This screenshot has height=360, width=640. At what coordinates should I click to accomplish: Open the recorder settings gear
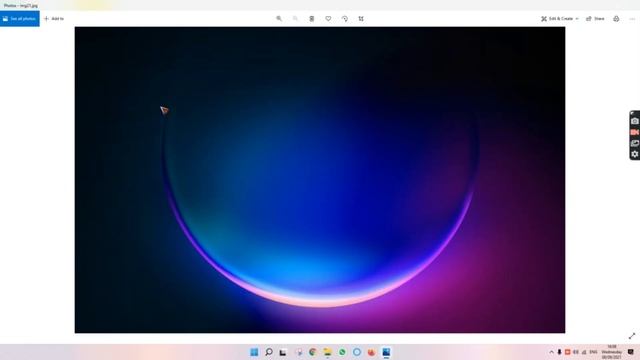pyautogui.click(x=635, y=154)
